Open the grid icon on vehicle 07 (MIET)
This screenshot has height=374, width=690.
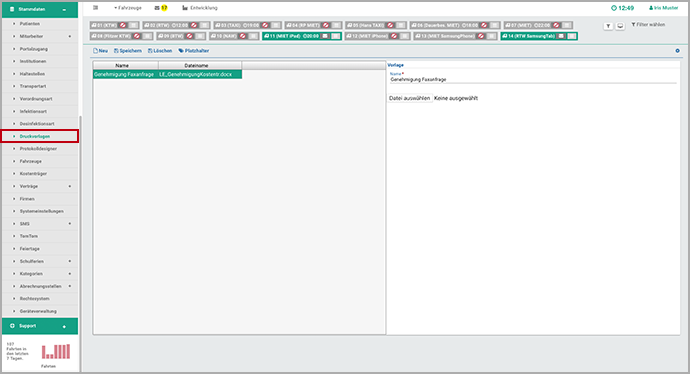click(567, 26)
